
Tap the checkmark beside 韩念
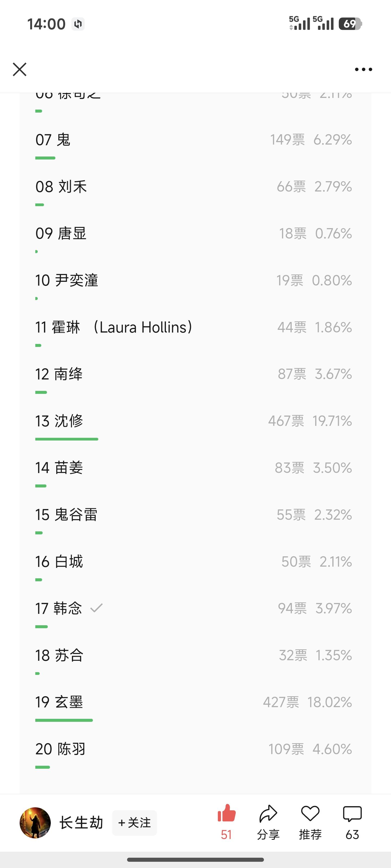coord(96,608)
